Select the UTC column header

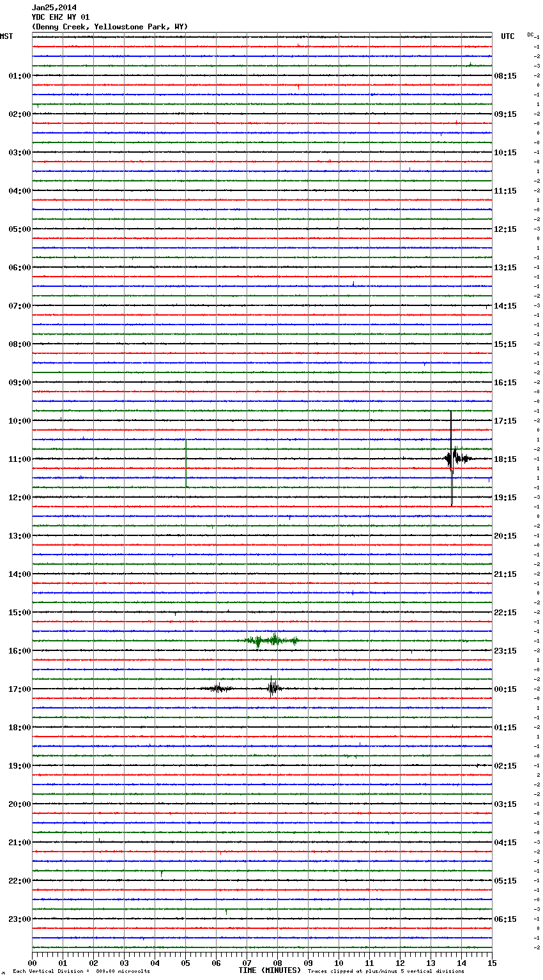coord(507,36)
